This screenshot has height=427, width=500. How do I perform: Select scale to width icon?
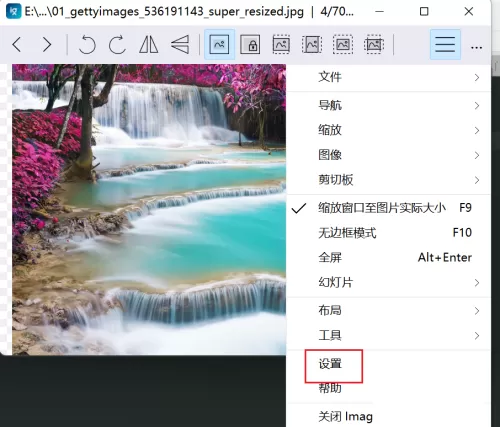[x=281, y=44]
